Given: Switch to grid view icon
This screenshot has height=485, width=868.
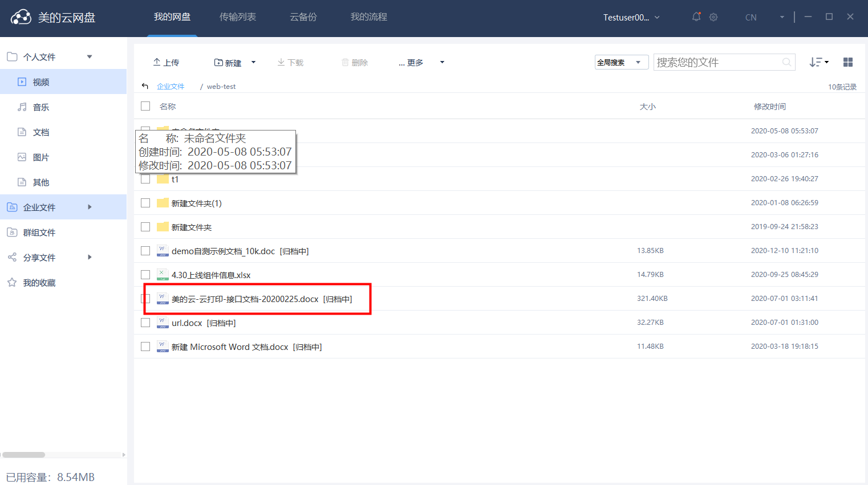Looking at the screenshot, I should click(848, 62).
